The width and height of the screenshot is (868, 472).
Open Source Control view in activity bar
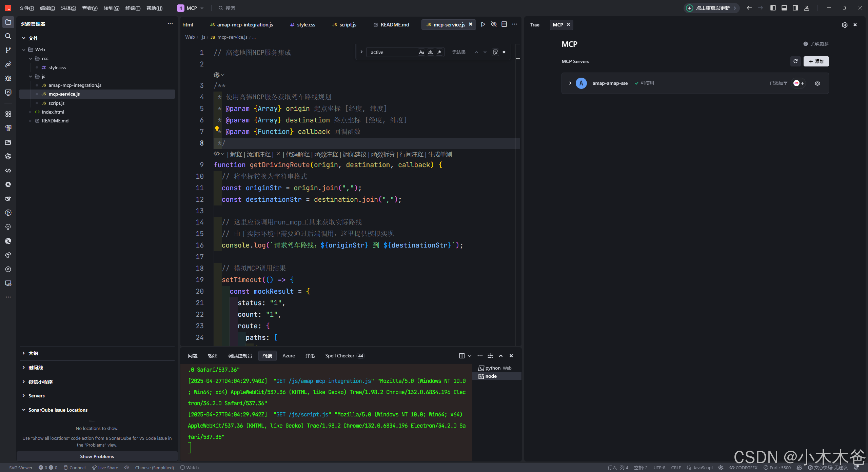8,50
